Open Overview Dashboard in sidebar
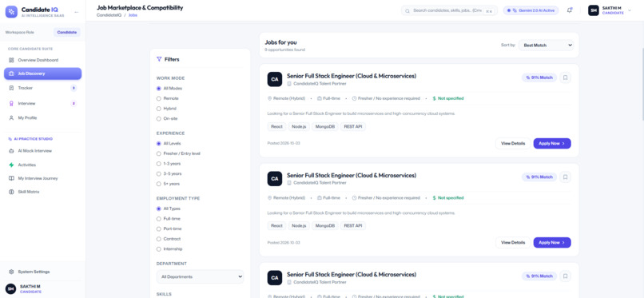 click(42, 60)
